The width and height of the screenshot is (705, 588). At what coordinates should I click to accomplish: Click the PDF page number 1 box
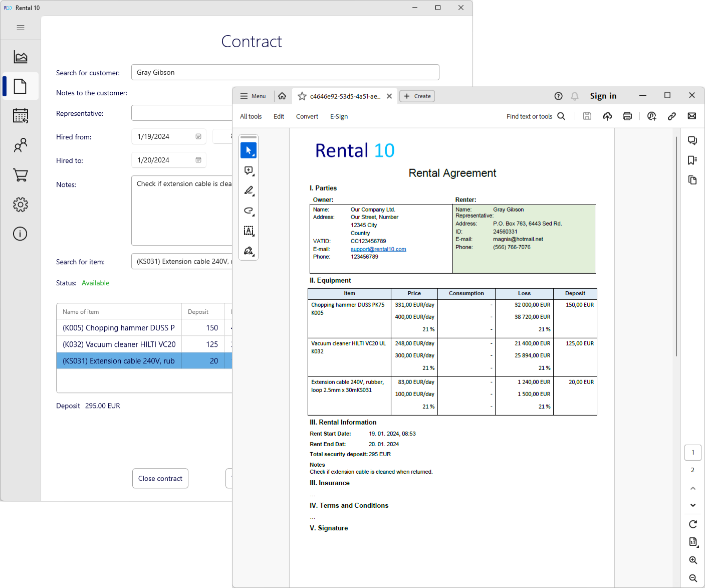[693, 453]
